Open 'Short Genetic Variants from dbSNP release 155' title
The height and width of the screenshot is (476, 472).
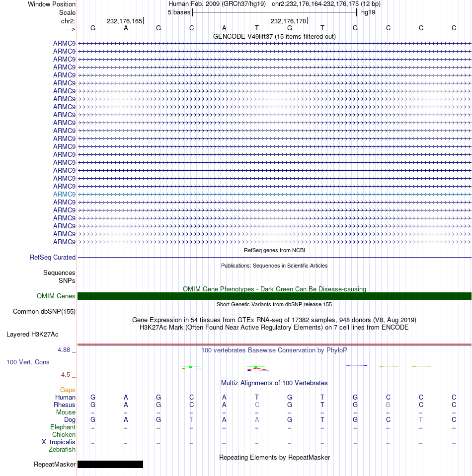[x=274, y=304]
